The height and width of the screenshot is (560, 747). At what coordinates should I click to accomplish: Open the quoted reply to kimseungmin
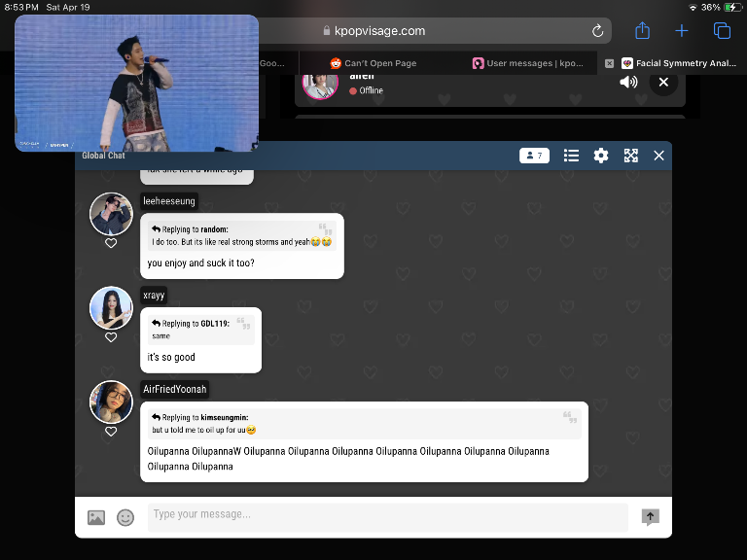(x=364, y=424)
